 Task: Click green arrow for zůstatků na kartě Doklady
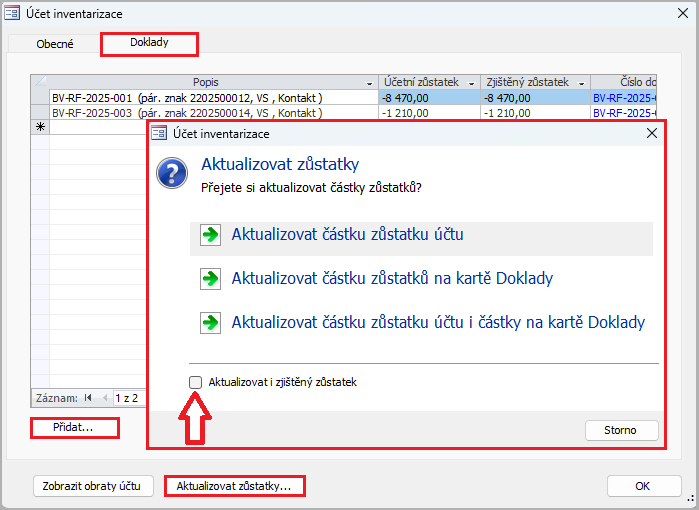tap(210, 278)
